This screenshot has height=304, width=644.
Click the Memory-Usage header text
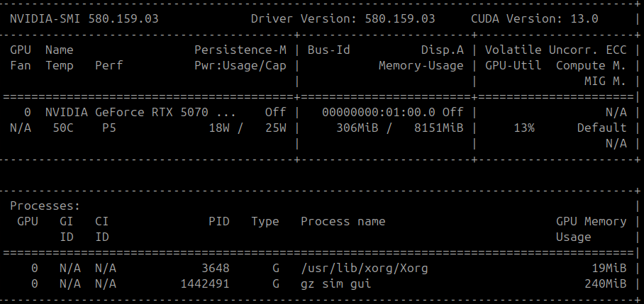pos(421,66)
